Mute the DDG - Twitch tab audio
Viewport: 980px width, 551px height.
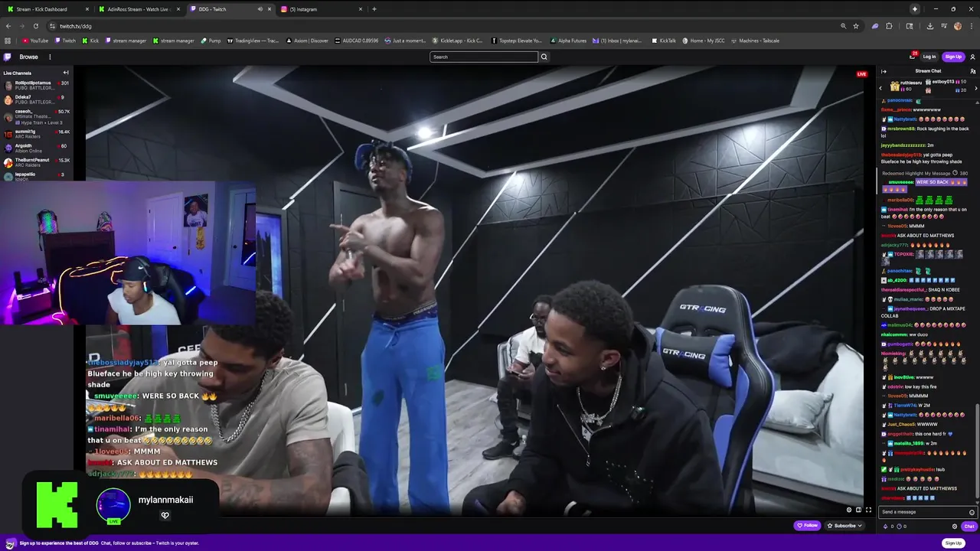pos(260,9)
